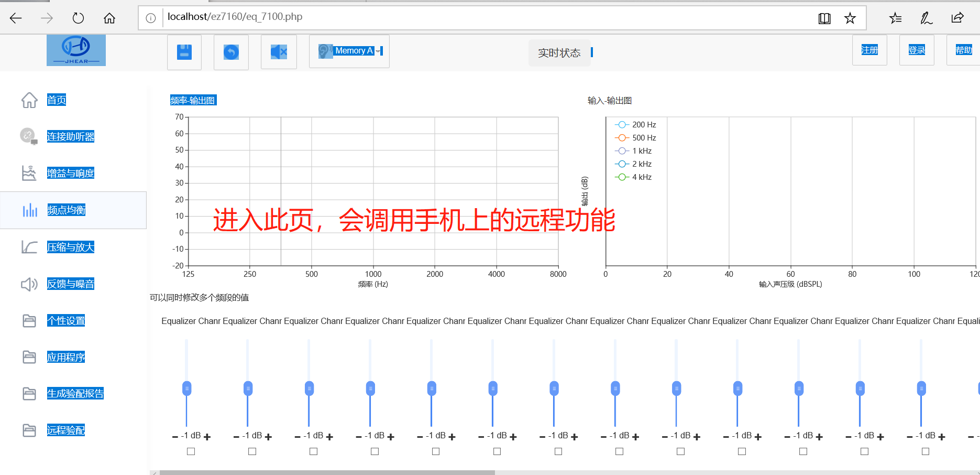Add browser favorite with star icon

tap(850, 18)
